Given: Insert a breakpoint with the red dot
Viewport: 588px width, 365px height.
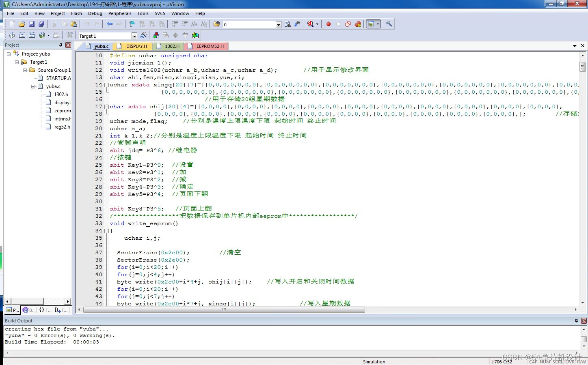Looking at the screenshot, I should [329, 24].
